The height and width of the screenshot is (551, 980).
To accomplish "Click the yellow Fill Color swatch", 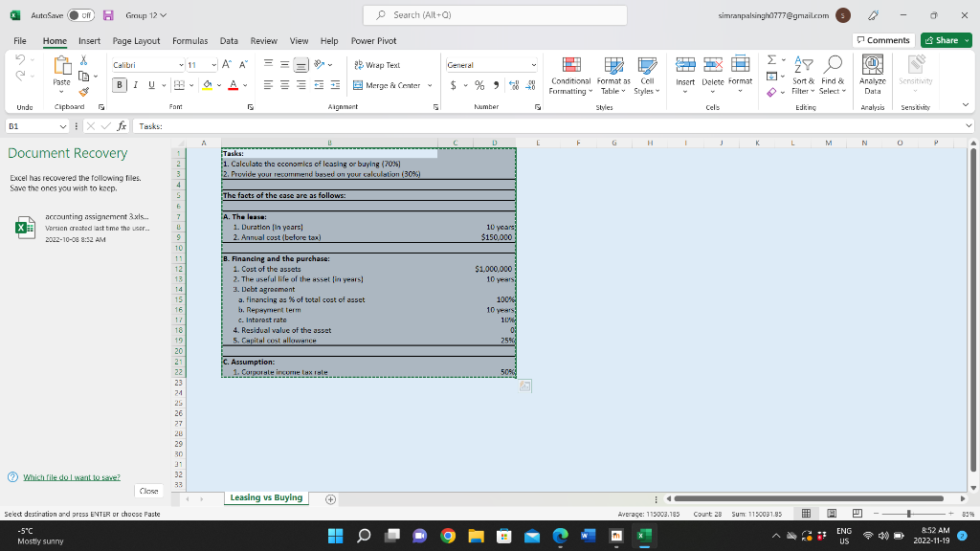I will click(x=208, y=85).
